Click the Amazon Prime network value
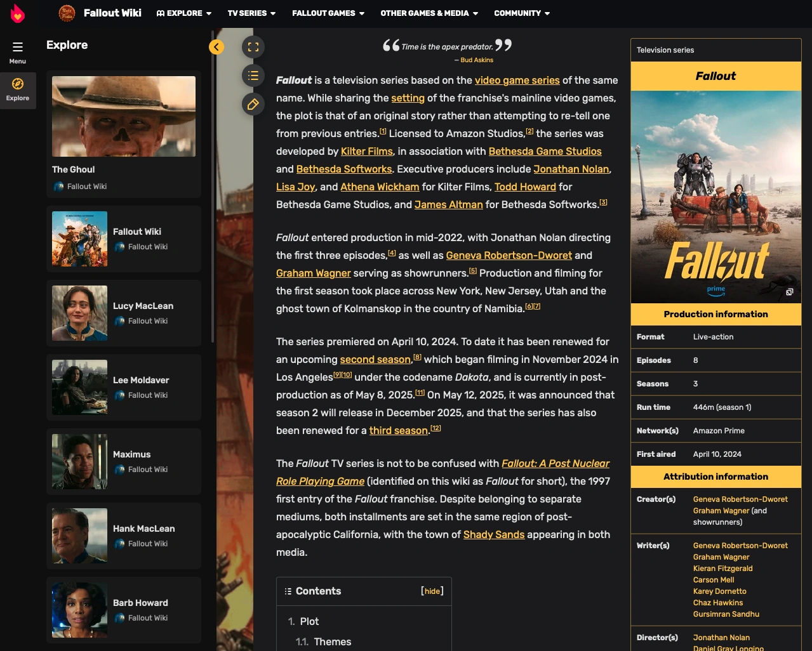Screen dimensions: 812x651 pyautogui.click(x=719, y=431)
